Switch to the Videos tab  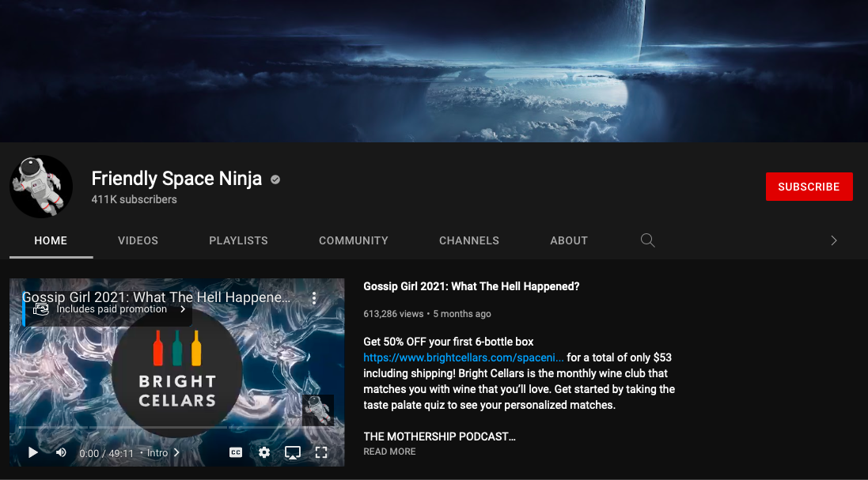click(138, 240)
